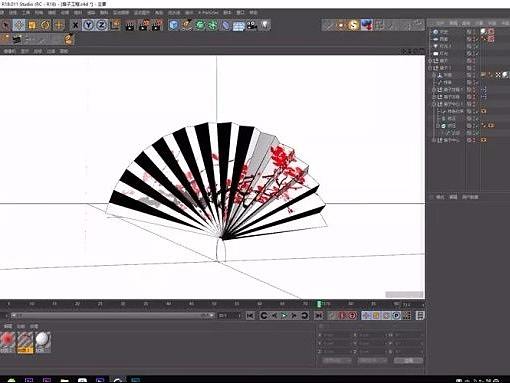The width and height of the screenshot is (510, 383).
Task: Open the second main menu item
Action: pos(13,13)
